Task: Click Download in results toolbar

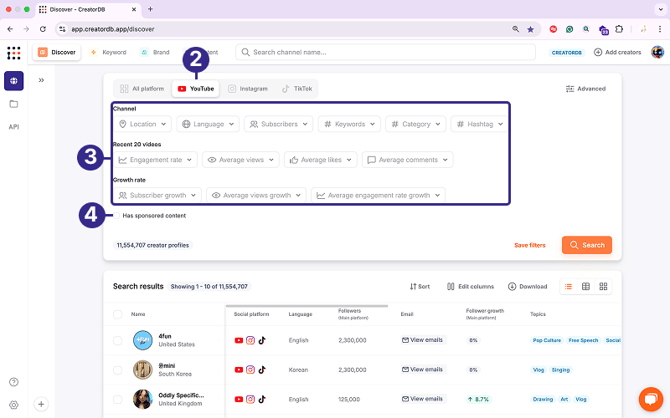Action: point(527,286)
